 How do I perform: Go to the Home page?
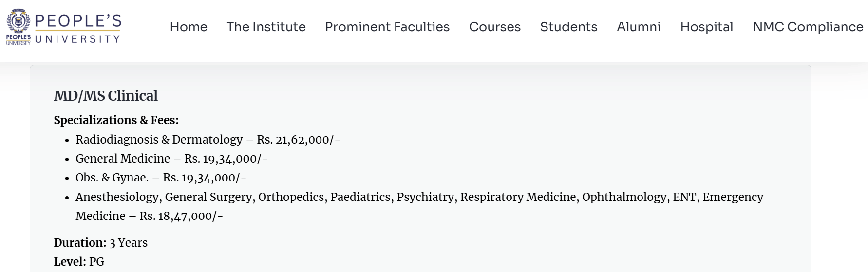[189, 27]
